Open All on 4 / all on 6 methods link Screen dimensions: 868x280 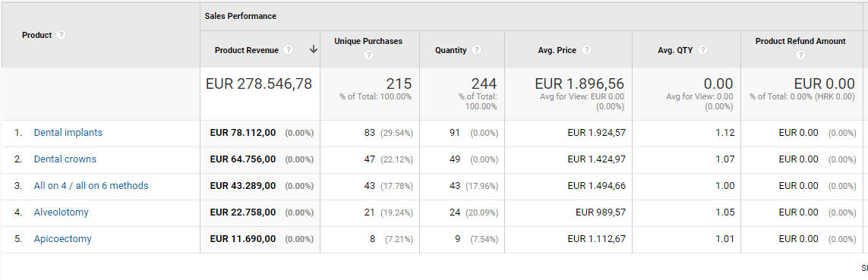[x=91, y=186]
